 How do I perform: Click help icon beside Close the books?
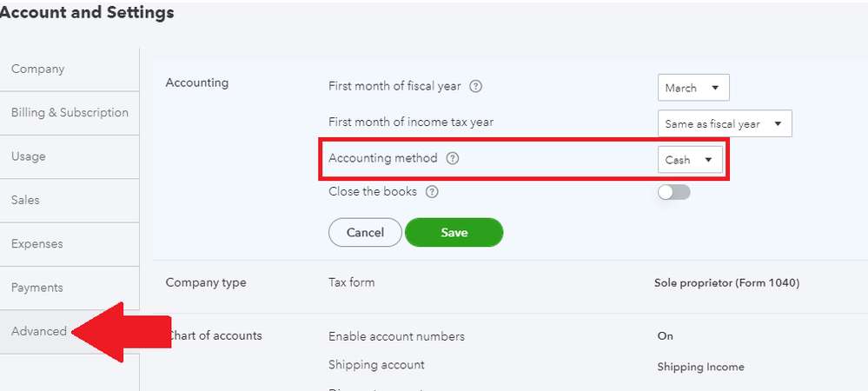(432, 192)
